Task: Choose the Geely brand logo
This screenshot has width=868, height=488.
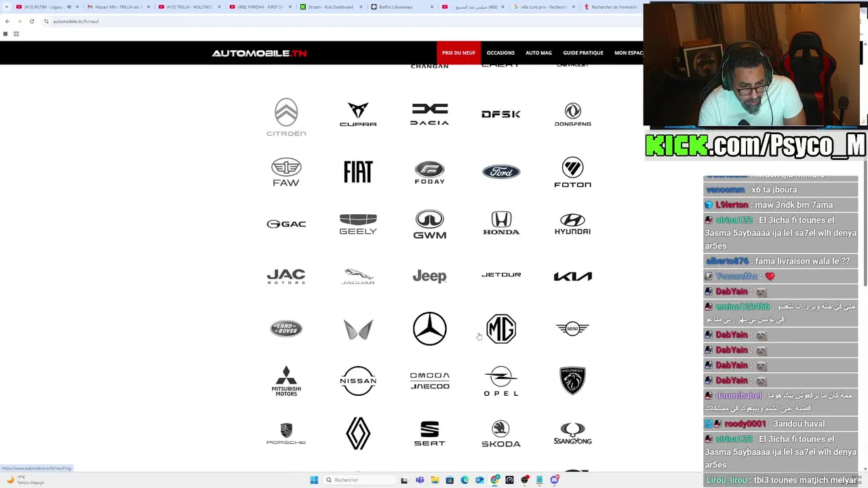Action: coord(358,224)
